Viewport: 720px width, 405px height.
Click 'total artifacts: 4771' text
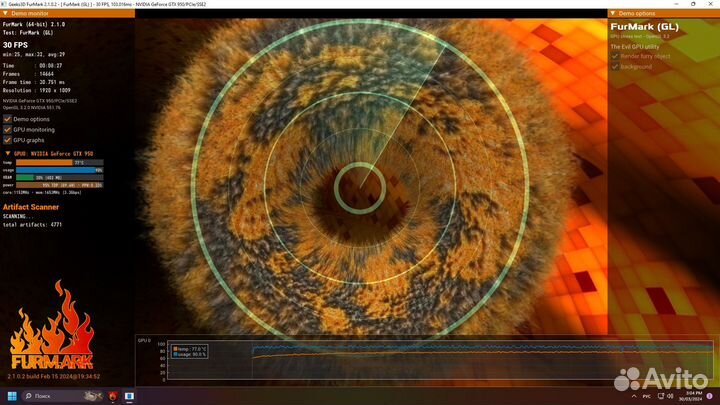coord(32,225)
